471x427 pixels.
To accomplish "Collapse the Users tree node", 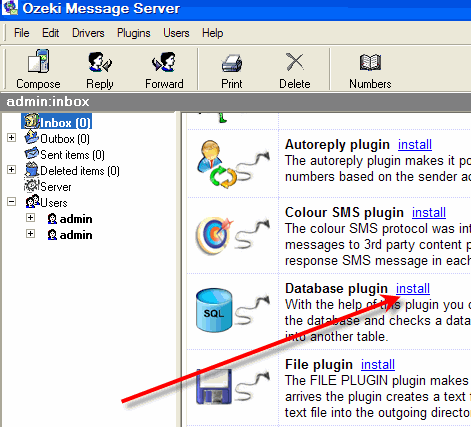I will (x=12, y=202).
